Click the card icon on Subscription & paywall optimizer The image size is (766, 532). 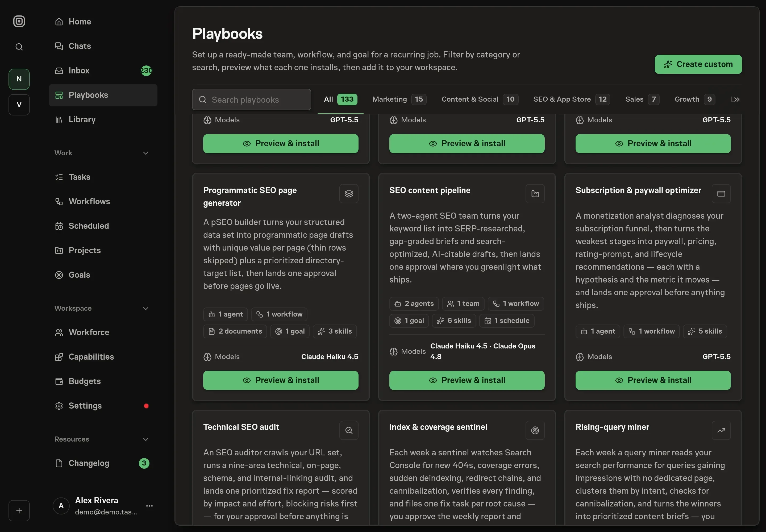[x=721, y=194]
